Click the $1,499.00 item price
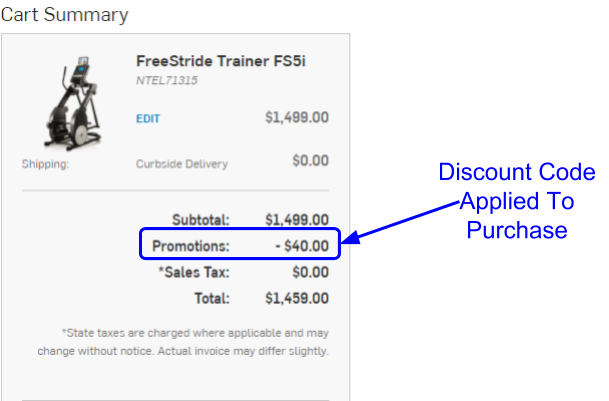This screenshot has height=401, width=609. (297, 117)
